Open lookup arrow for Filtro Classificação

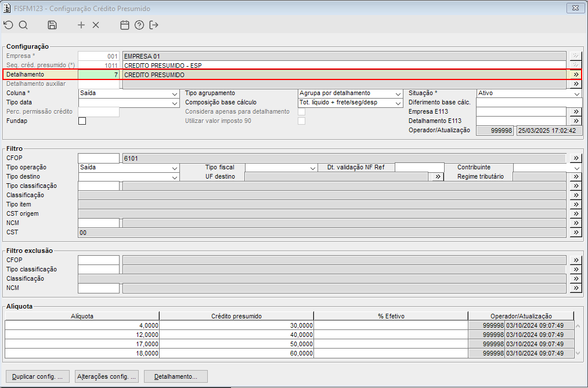tap(576, 195)
